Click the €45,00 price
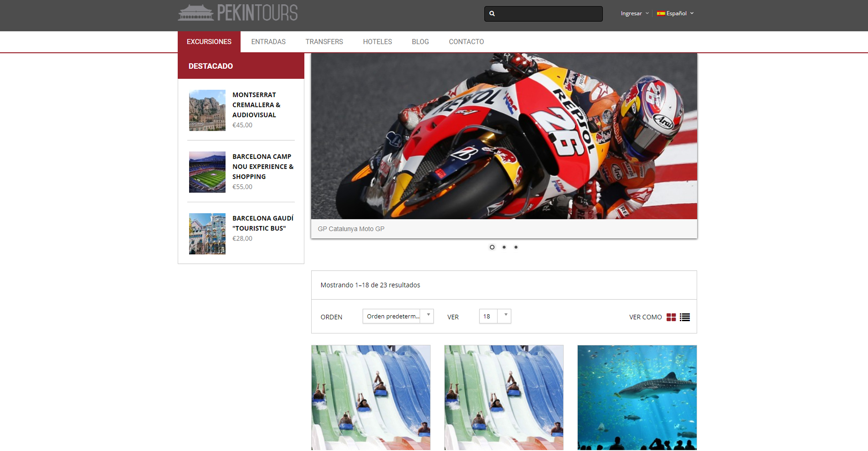The height and width of the screenshot is (451, 868). (242, 125)
